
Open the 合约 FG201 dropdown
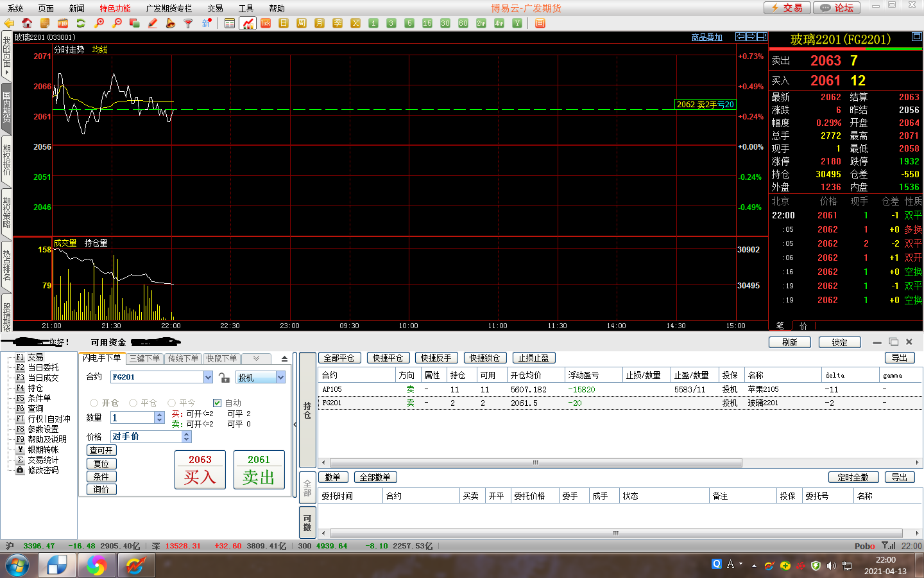tap(208, 378)
